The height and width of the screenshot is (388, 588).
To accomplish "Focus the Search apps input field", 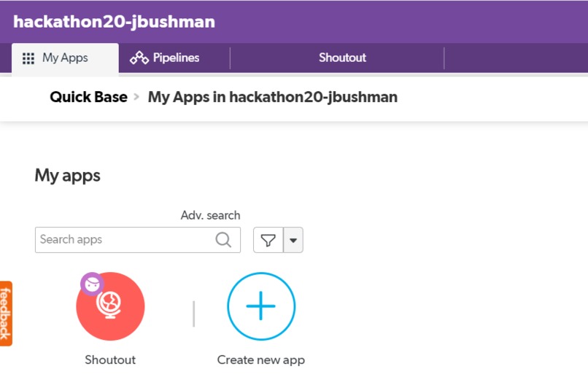I will pos(138,239).
